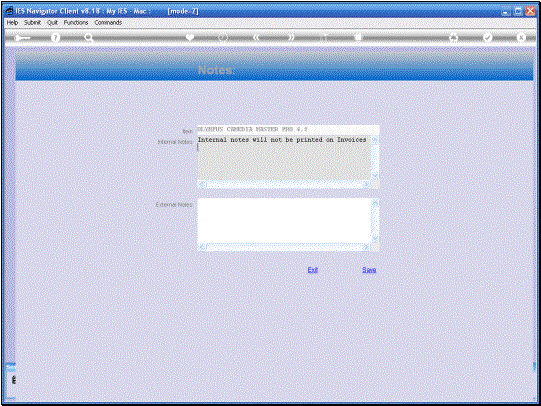Click the document page icon in toolbar
541x406 pixels.
point(358,37)
